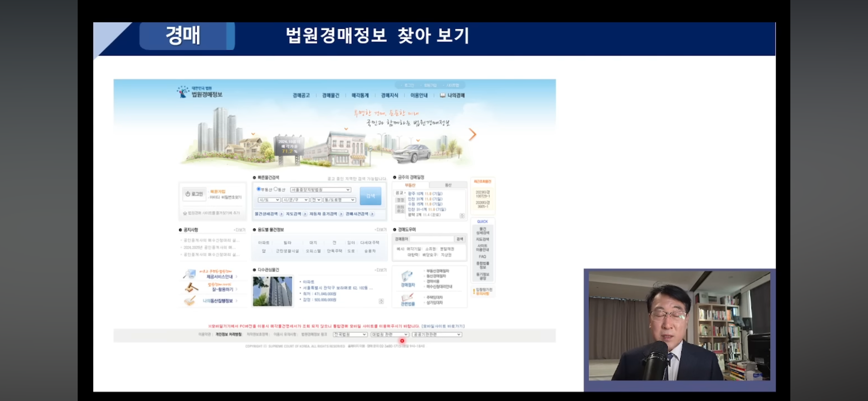
Task: Click the gavel icon beside 잘-활용하기
Action: pos(191,287)
